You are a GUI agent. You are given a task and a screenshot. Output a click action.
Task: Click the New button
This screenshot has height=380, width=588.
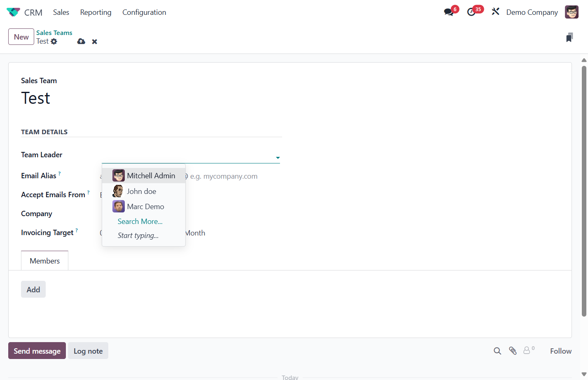[x=21, y=37]
